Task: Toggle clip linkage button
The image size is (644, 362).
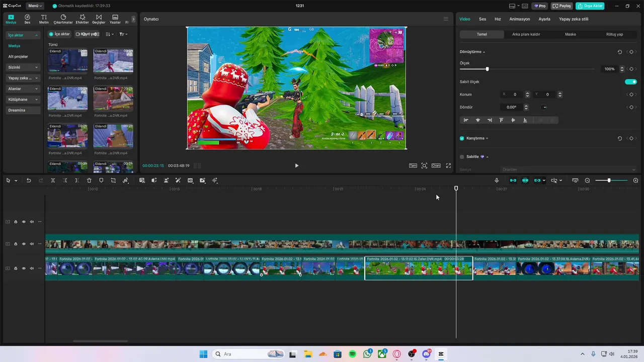Action: [537, 180]
